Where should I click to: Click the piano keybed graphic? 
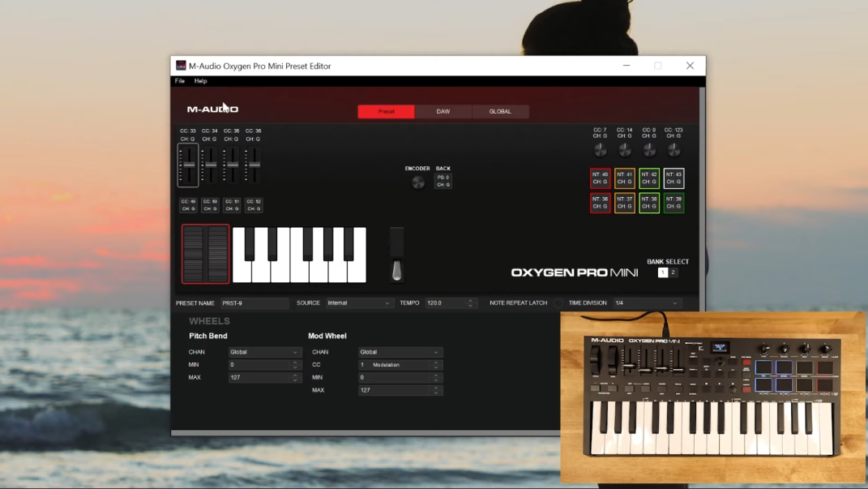299,255
